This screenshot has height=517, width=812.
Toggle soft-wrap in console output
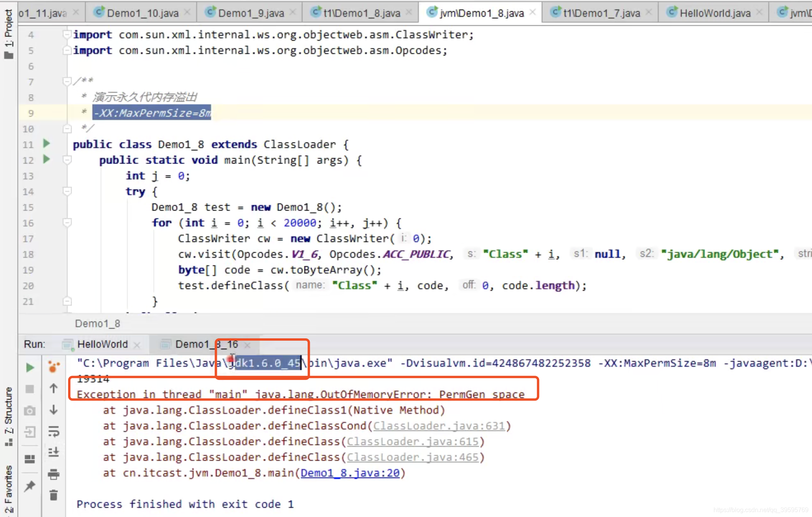54,431
